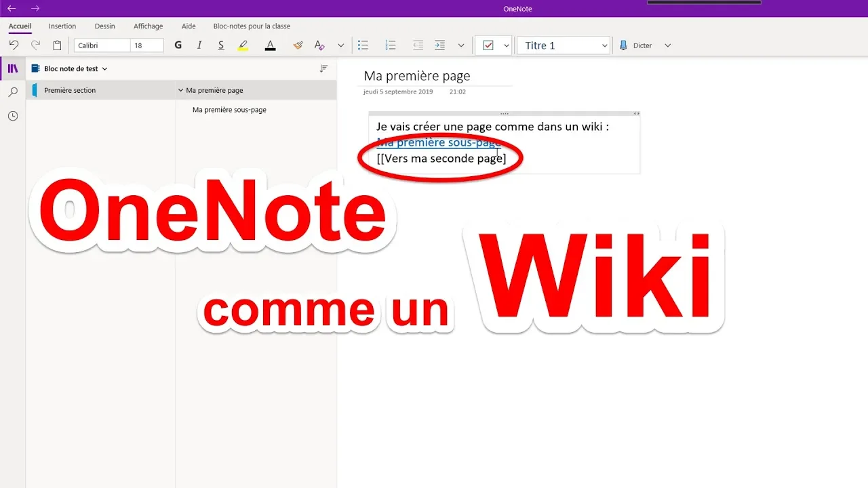Show notebooks navigation icon in sidebar
Image resolution: width=868 pixels, height=488 pixels.
pyautogui.click(x=13, y=68)
